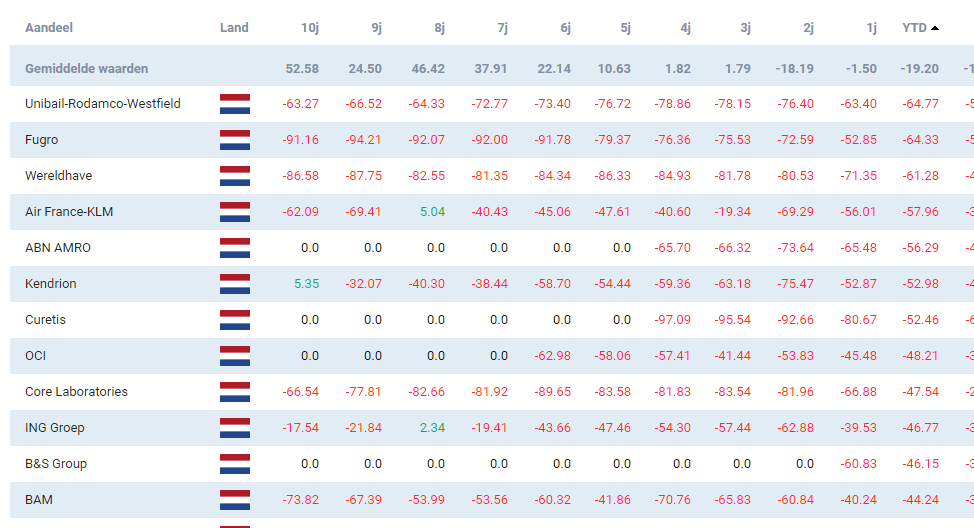Select ING Groep 8j value 2.34
This screenshot has width=974, height=528.
click(432, 428)
